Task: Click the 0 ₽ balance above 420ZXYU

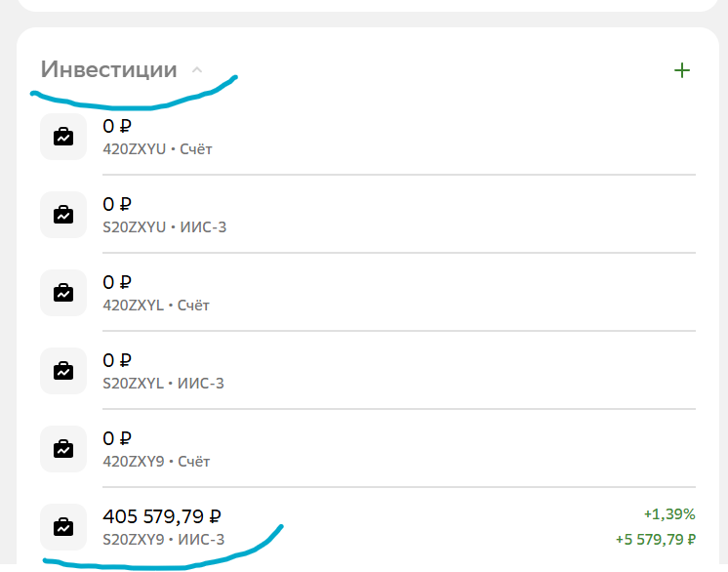Action: coord(117,126)
